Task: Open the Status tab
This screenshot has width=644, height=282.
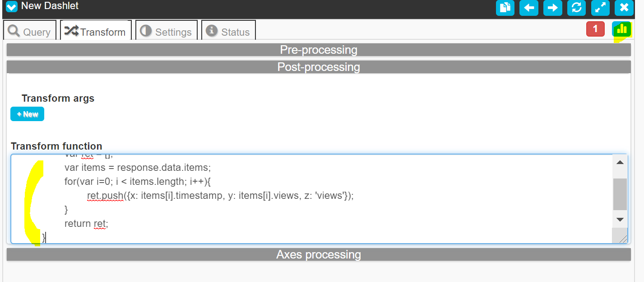Action: coord(228,31)
